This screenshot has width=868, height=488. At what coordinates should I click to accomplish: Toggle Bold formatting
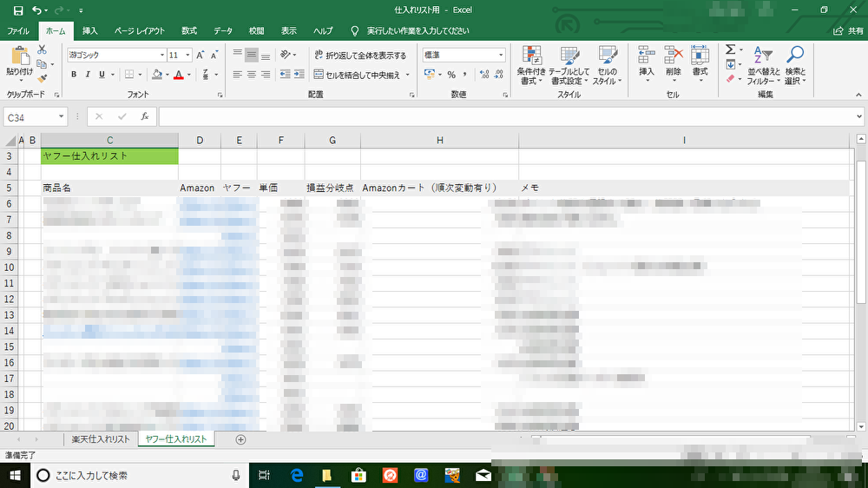pos(74,75)
